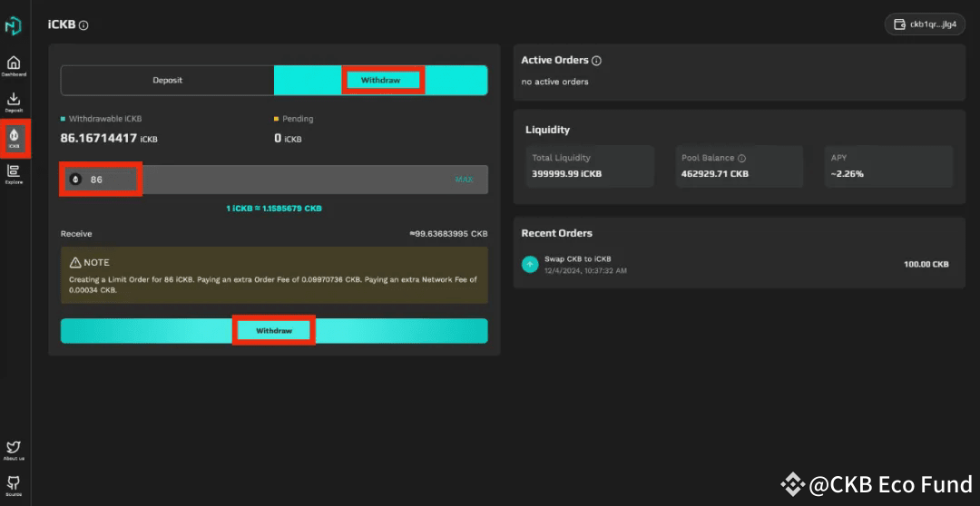Click the Twitter About us icon
The height and width of the screenshot is (506, 980).
(x=14, y=448)
